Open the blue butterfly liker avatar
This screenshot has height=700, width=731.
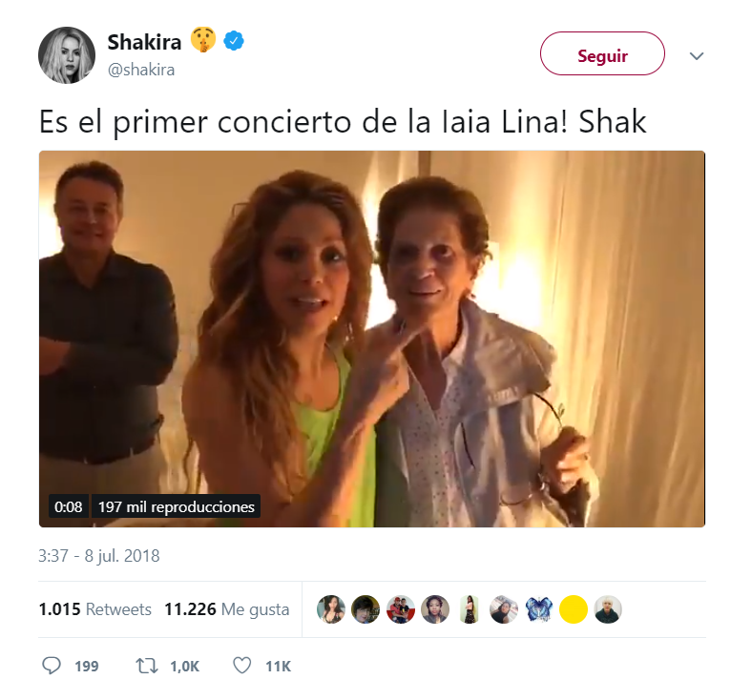(538, 609)
